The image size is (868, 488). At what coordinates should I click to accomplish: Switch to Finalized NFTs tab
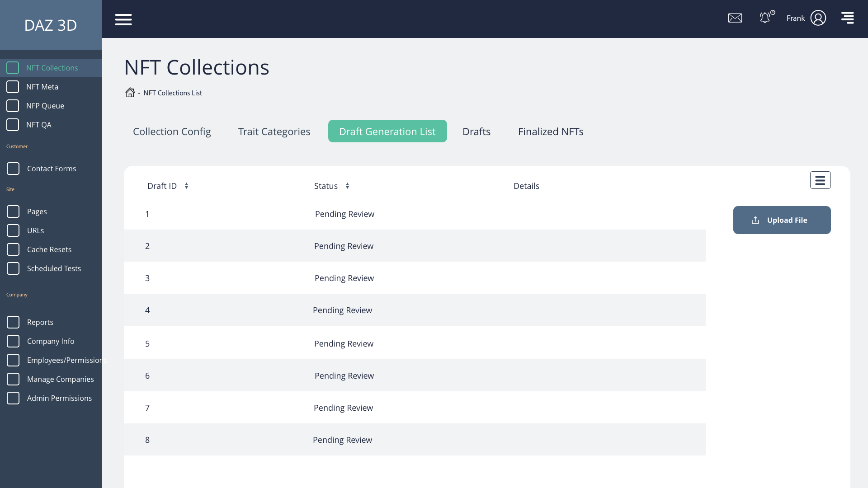point(551,131)
